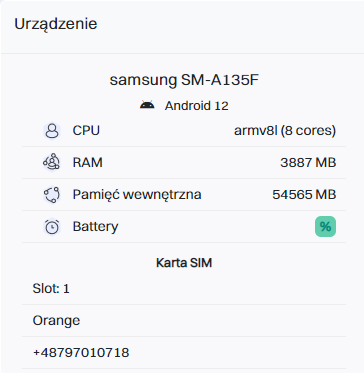This screenshot has width=364, height=373.
Task: Click the CPU row icon
Action: click(x=52, y=131)
